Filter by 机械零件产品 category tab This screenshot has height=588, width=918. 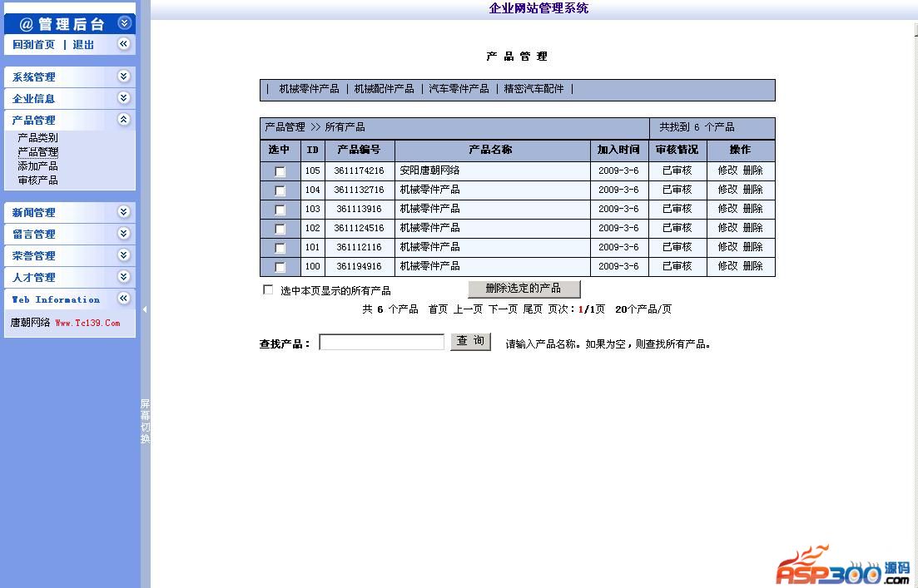(309, 89)
